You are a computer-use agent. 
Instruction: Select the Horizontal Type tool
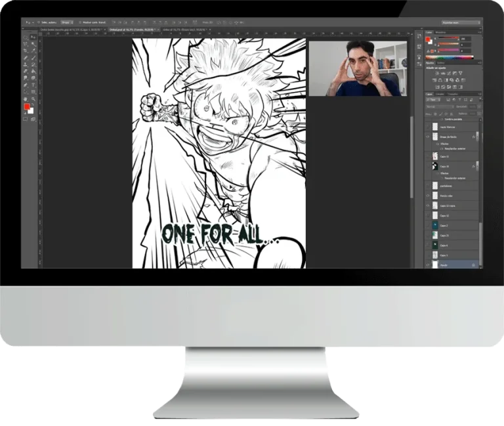click(x=33, y=85)
